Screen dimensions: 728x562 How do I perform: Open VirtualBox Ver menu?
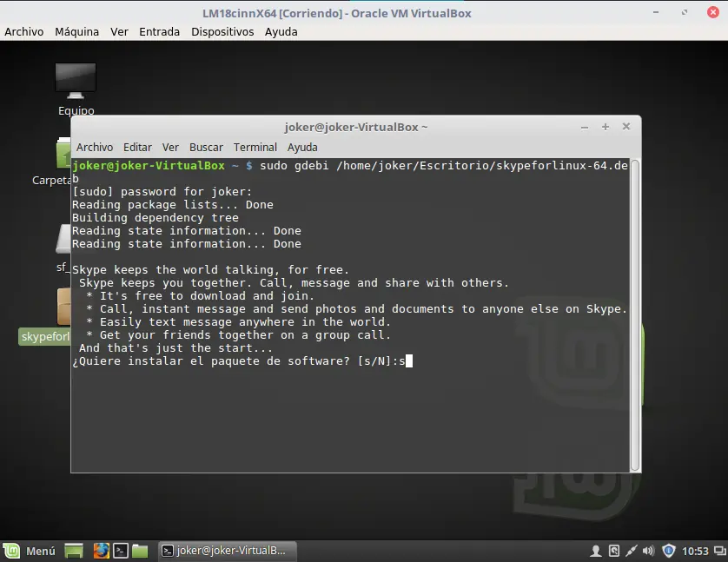(x=119, y=31)
